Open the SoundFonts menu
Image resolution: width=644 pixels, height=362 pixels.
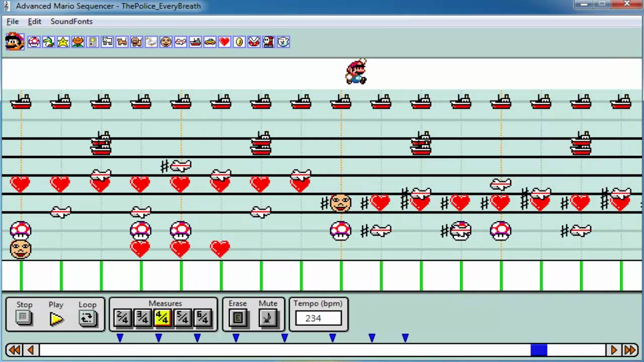coord(71,22)
